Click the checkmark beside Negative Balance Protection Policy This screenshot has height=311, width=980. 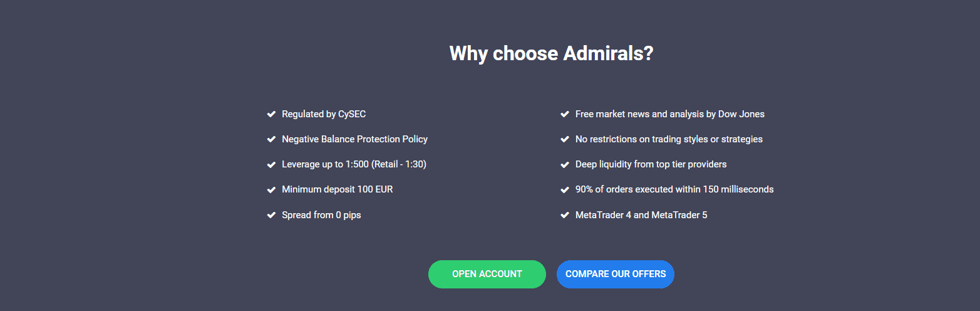[271, 139]
